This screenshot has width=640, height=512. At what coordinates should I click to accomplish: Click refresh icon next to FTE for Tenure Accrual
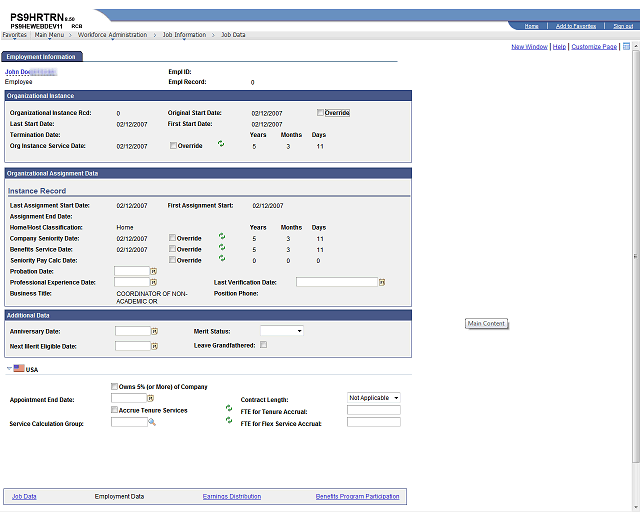pyautogui.click(x=229, y=408)
